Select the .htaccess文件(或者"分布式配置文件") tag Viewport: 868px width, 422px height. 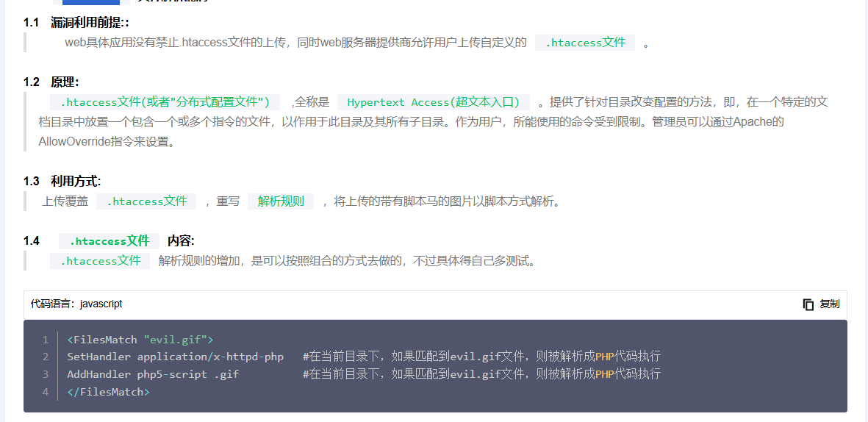[165, 102]
